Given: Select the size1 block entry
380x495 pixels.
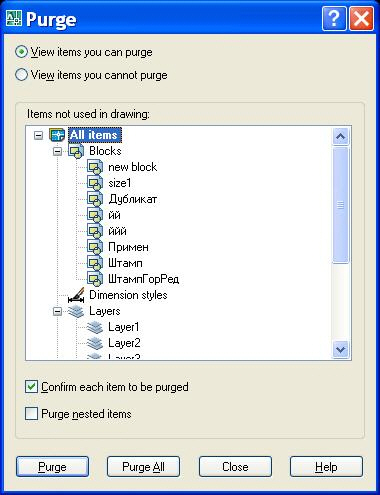Looking at the screenshot, I should point(120,183).
